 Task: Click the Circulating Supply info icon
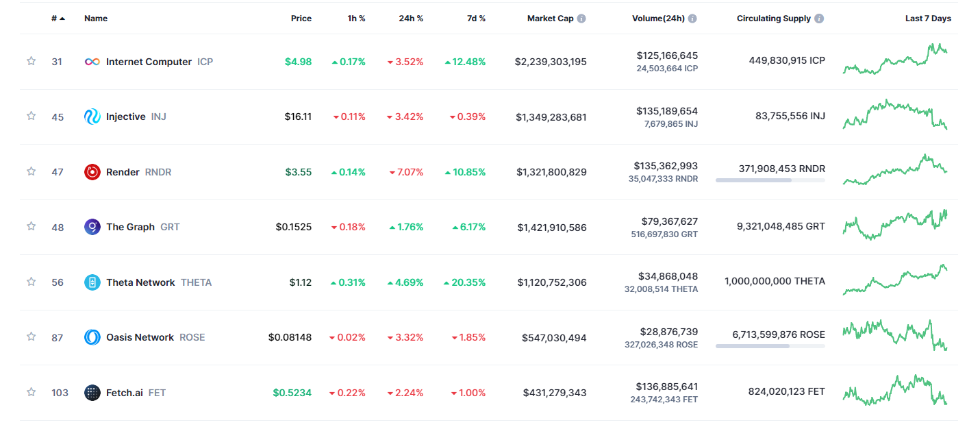tap(819, 19)
